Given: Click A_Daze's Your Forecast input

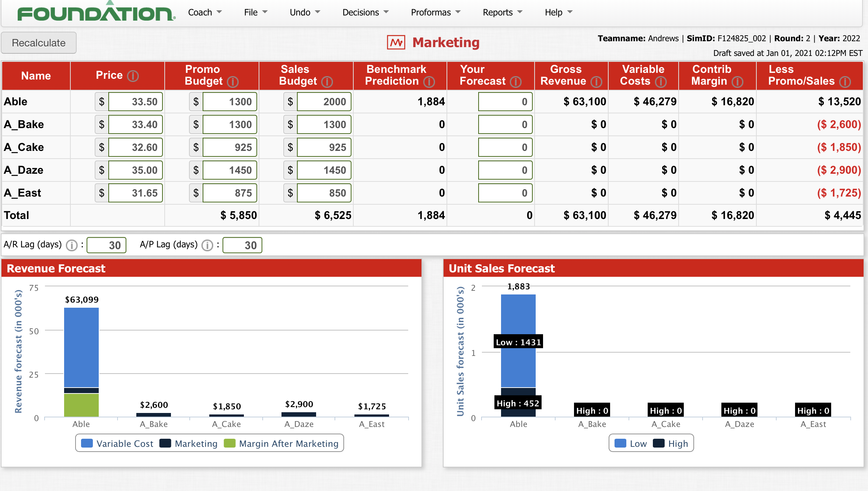Looking at the screenshot, I should click(x=505, y=170).
